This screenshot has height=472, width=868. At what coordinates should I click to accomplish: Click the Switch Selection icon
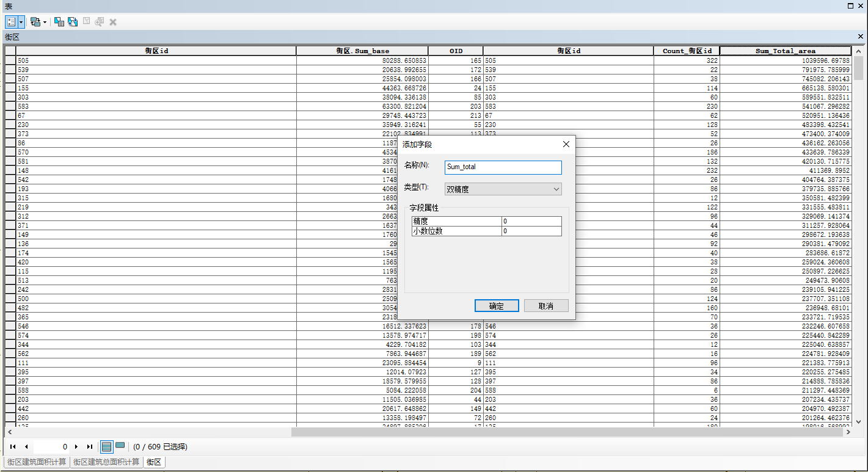(x=73, y=22)
